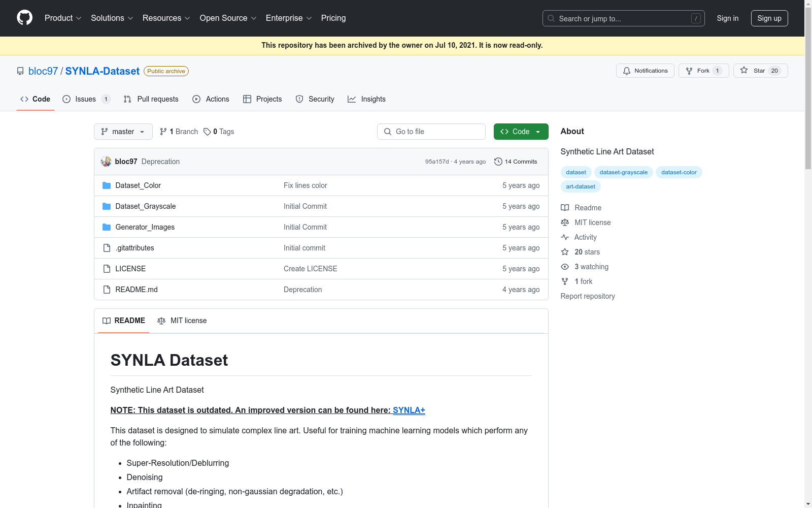Click the 95a157d commit hash
812x508 pixels.
[x=437, y=162]
